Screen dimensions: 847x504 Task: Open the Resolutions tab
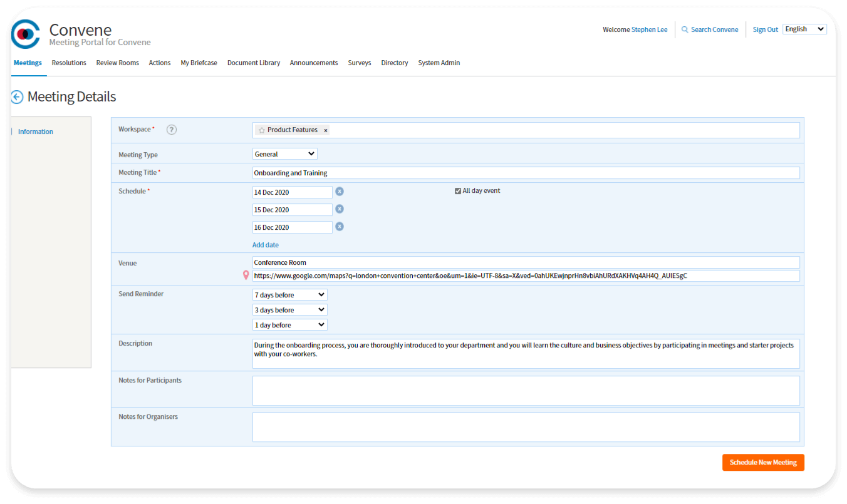(69, 63)
